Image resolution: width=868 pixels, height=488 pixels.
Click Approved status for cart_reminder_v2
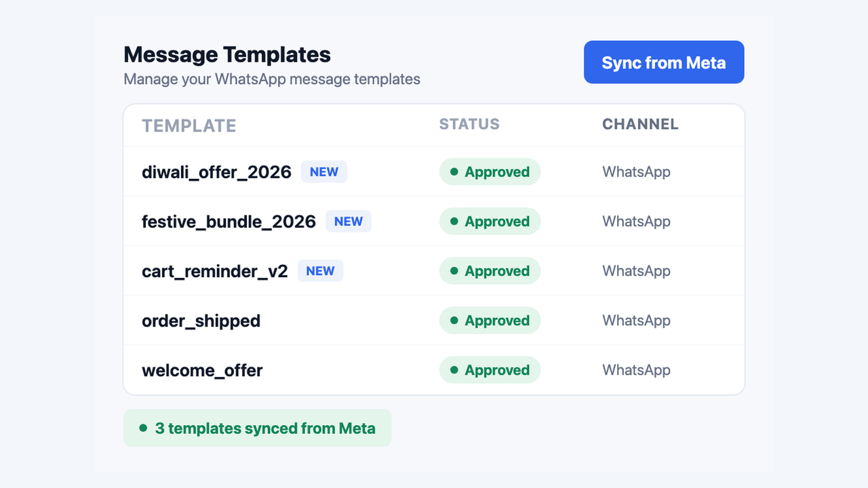[x=490, y=271]
